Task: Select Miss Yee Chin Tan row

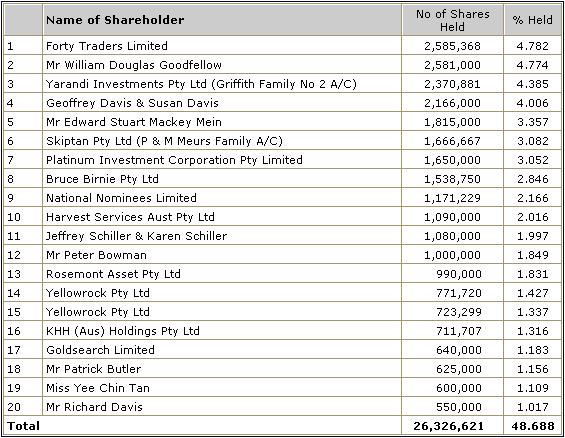Action: tap(282, 388)
